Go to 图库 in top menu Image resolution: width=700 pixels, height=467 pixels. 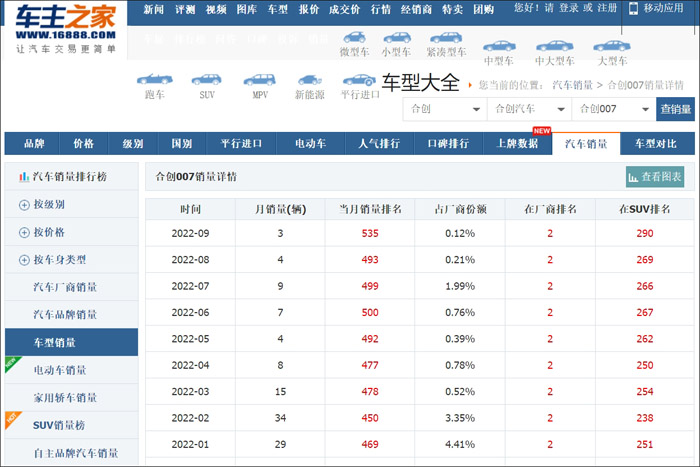click(246, 9)
